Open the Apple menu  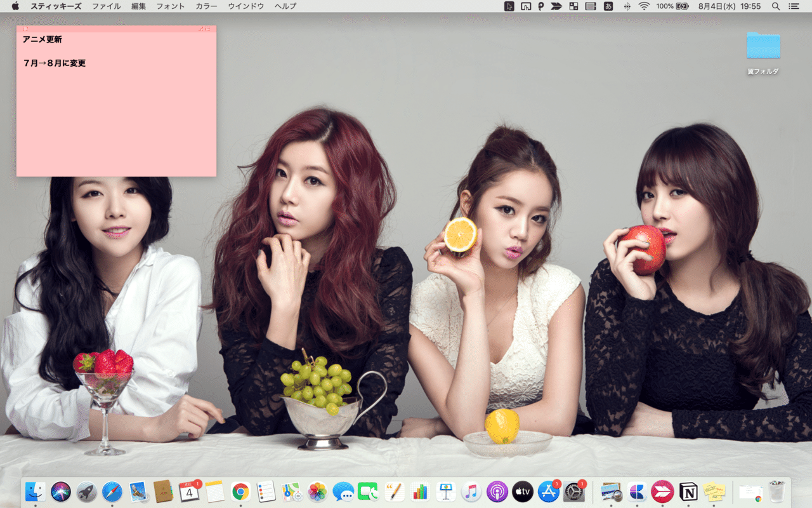click(x=15, y=6)
